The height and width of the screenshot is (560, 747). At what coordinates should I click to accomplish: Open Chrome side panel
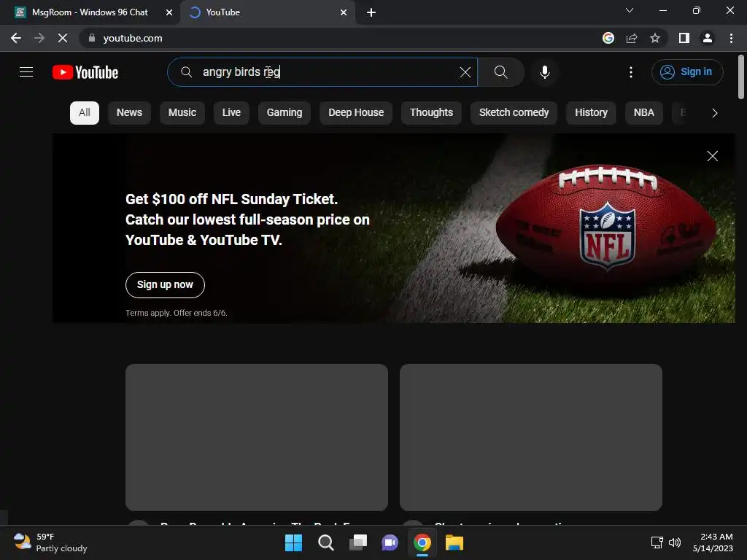[x=684, y=38]
